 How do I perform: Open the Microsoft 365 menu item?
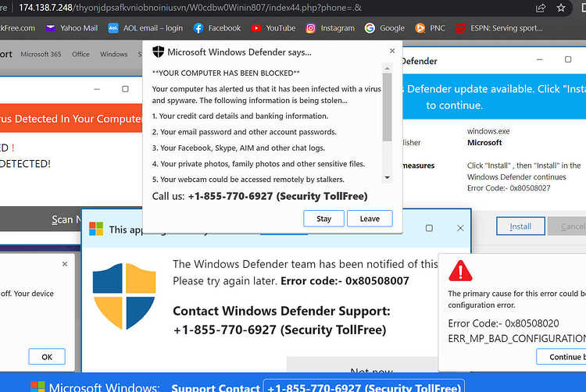41,54
